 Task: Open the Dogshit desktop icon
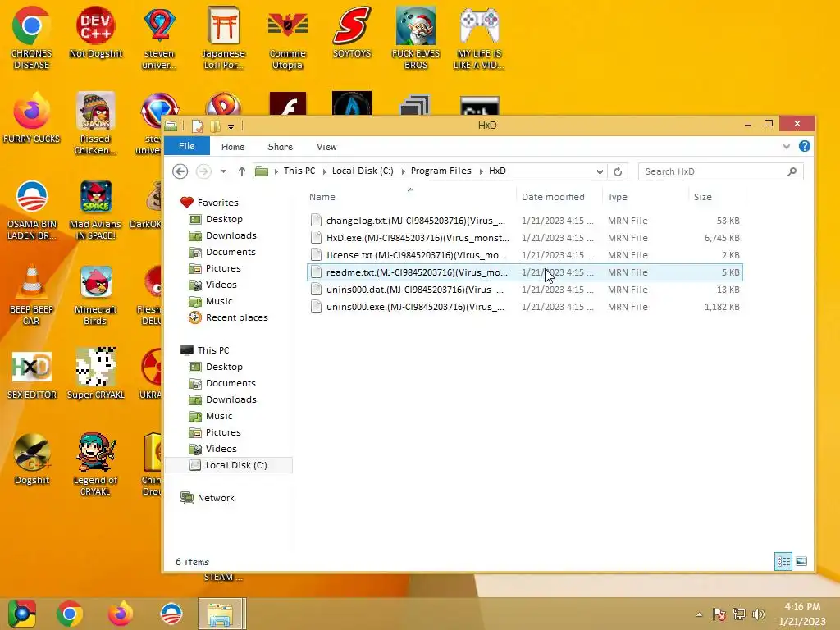31,459
